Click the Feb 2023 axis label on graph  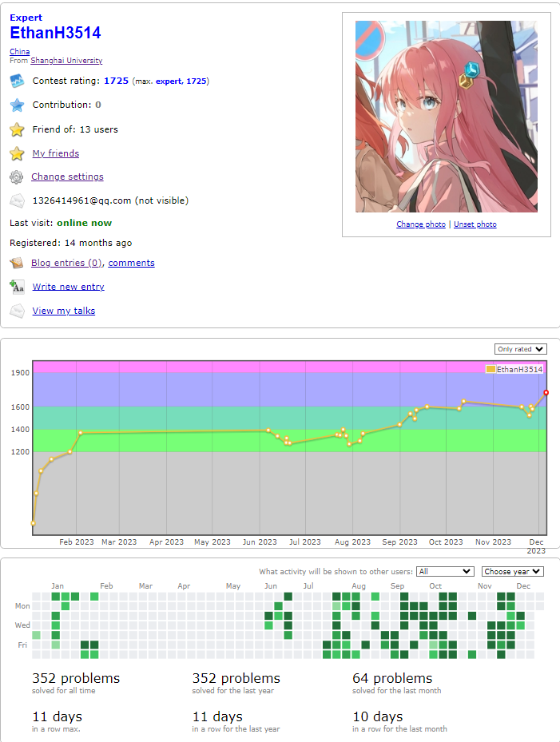pyautogui.click(x=76, y=542)
